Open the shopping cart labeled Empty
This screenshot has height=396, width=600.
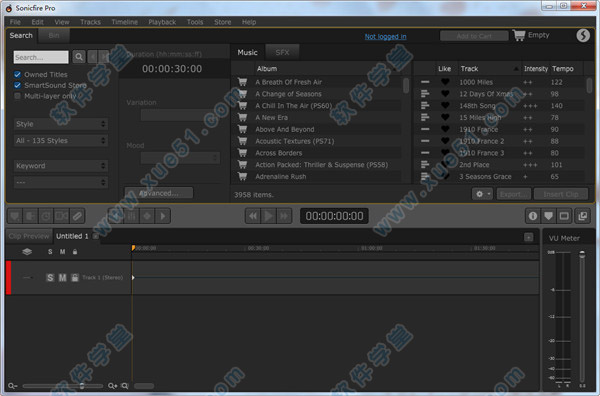(531, 35)
